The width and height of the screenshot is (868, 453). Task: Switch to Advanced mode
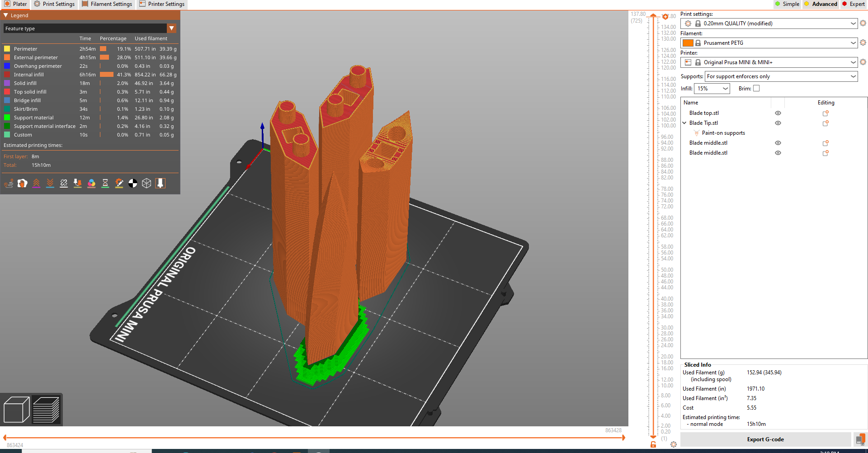[x=821, y=4]
